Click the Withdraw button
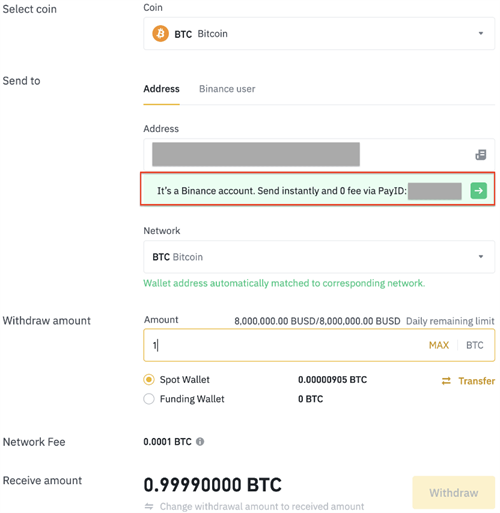The height and width of the screenshot is (513, 500). [454, 493]
